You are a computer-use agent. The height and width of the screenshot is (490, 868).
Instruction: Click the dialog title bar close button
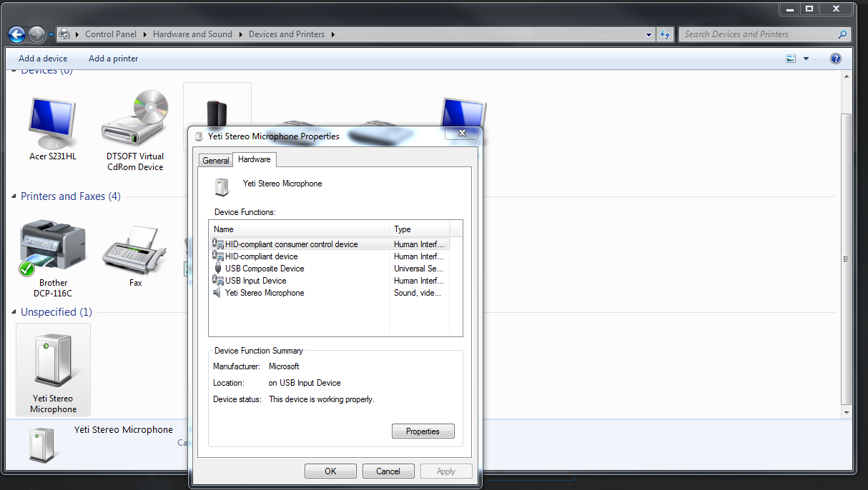tap(460, 133)
